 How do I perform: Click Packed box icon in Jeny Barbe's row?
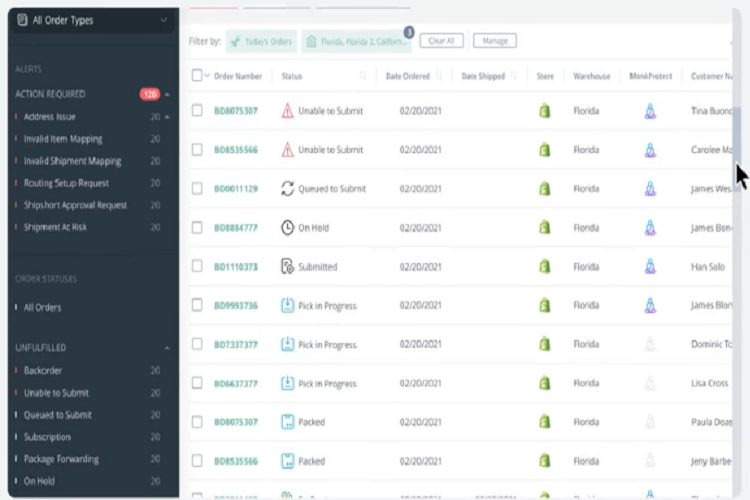(287, 461)
